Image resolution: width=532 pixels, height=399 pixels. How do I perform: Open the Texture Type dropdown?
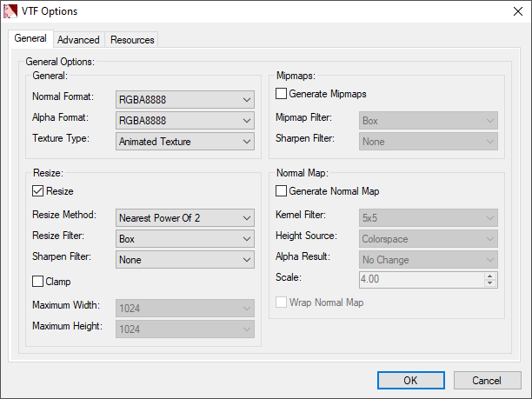(184, 141)
